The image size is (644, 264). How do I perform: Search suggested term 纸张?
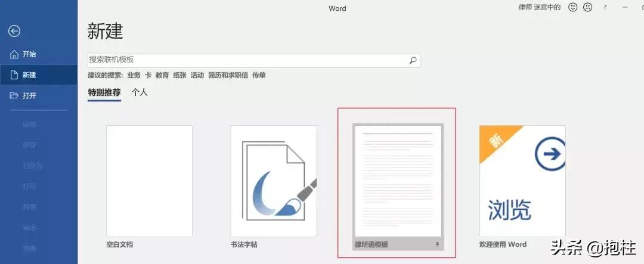pos(179,76)
